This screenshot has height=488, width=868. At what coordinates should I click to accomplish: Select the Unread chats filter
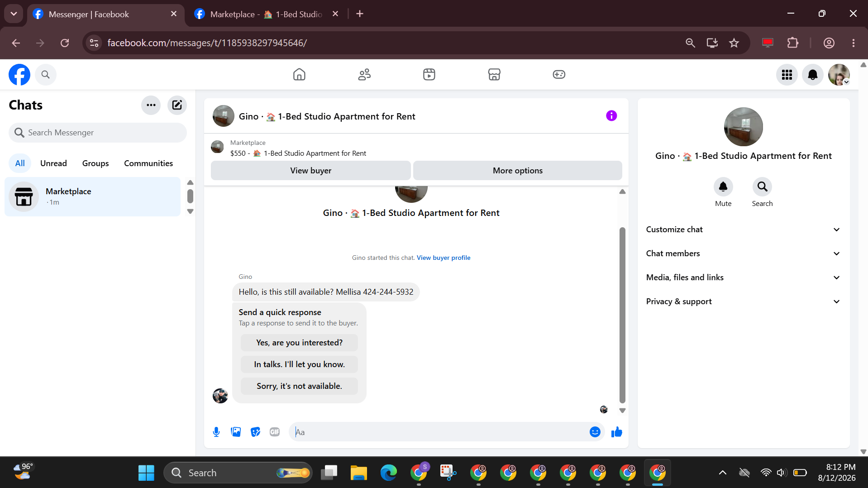(53, 163)
